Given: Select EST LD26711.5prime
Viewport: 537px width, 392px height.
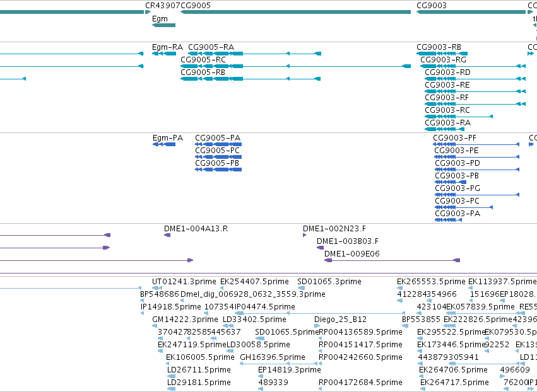Looking at the screenshot, I should 199,371.
